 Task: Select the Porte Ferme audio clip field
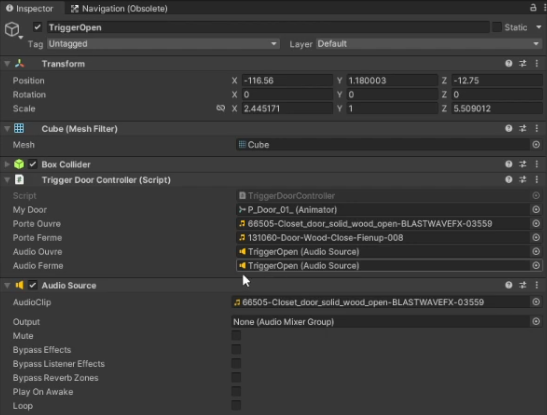383,237
